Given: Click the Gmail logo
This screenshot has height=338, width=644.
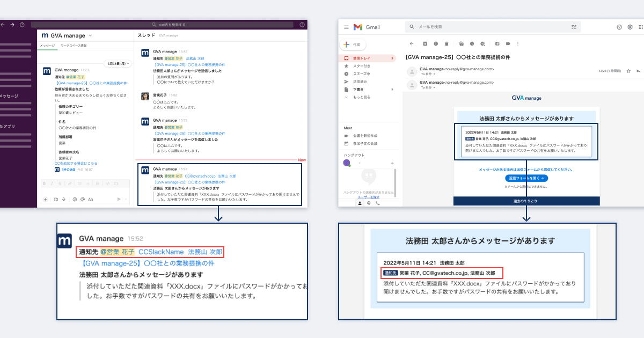Looking at the screenshot, I should 367,27.
